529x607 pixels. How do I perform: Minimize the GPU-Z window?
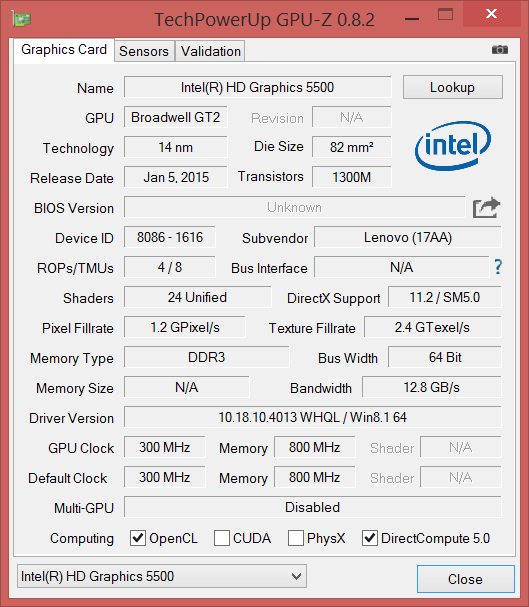[412, 19]
